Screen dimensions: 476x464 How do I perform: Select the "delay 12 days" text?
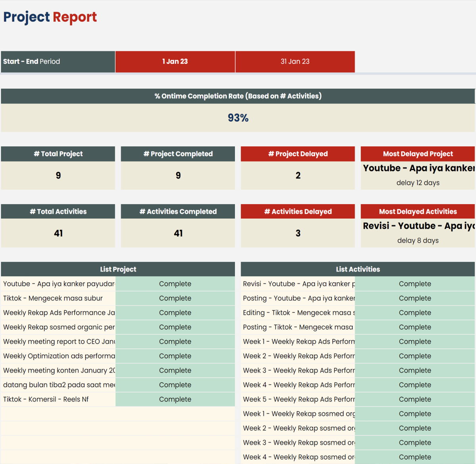click(x=418, y=183)
